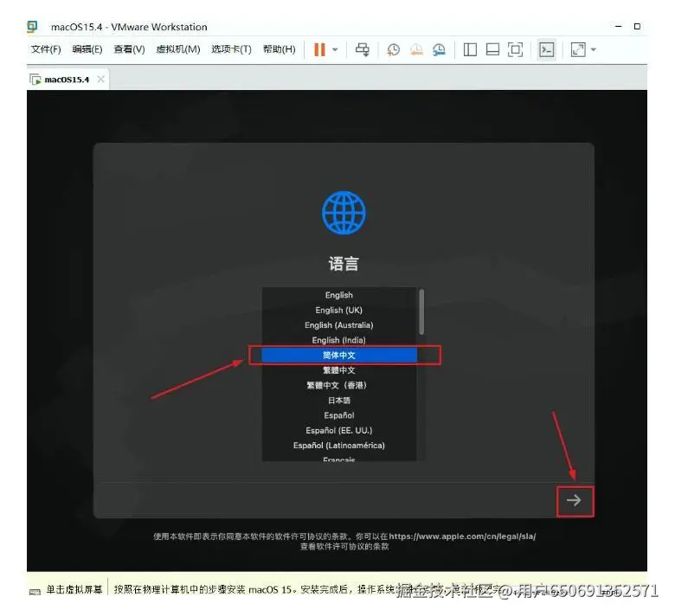
Task: Select 简体中文 language
Action: coord(338,355)
